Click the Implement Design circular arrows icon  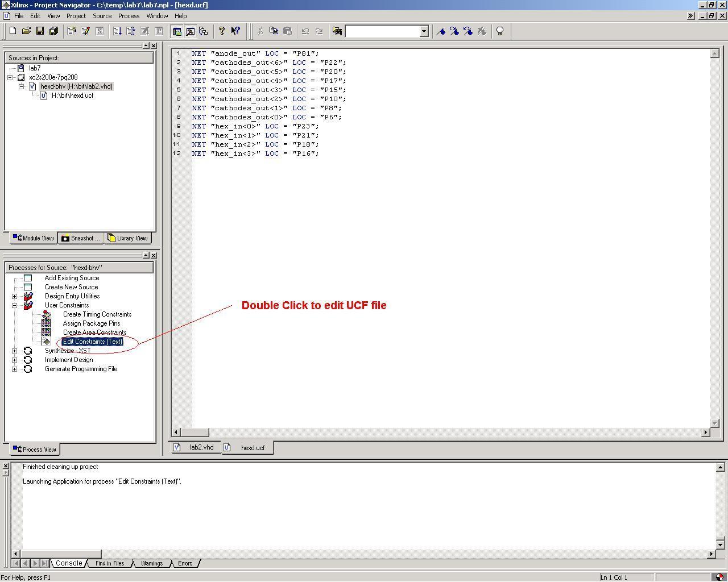click(28, 360)
